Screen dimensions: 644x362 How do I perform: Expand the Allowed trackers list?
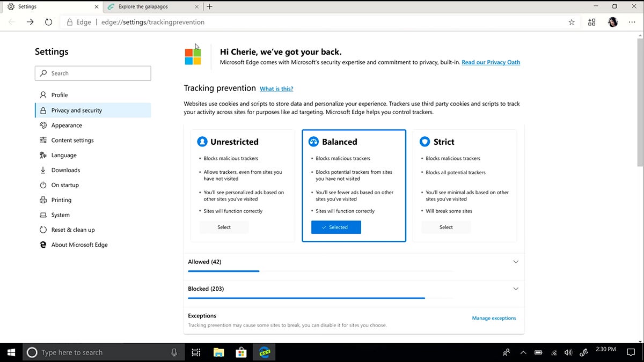pos(516,262)
